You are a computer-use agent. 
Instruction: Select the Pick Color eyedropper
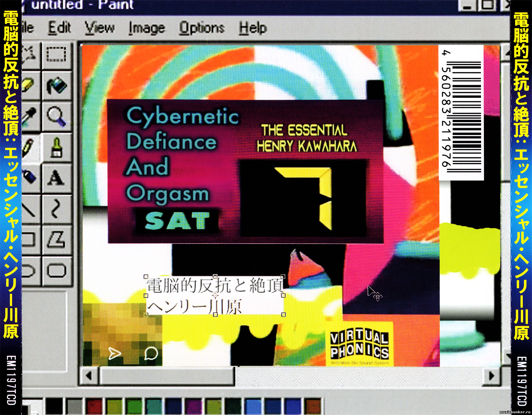click(x=30, y=116)
